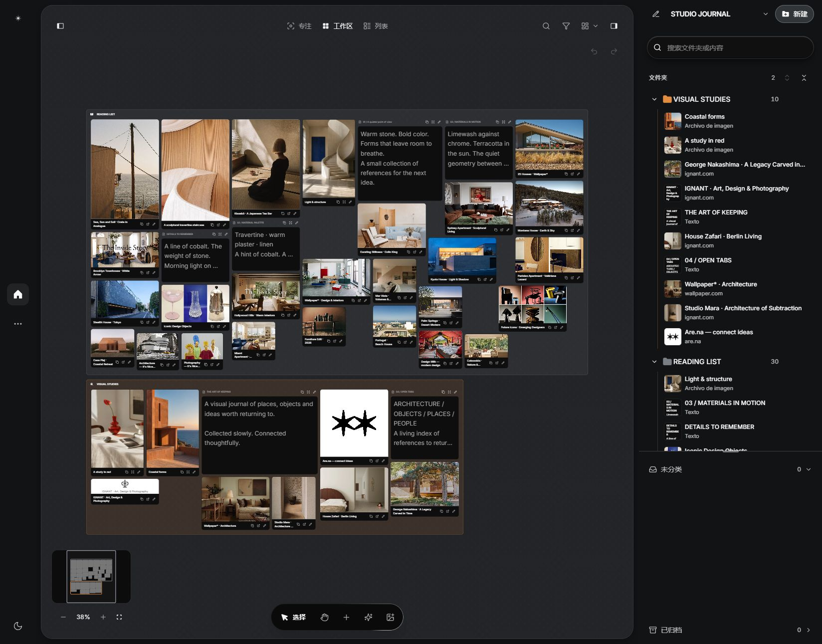The width and height of the screenshot is (822, 644).
Task: Click the add plus tool in bottom toolbar
Action: pyautogui.click(x=346, y=618)
